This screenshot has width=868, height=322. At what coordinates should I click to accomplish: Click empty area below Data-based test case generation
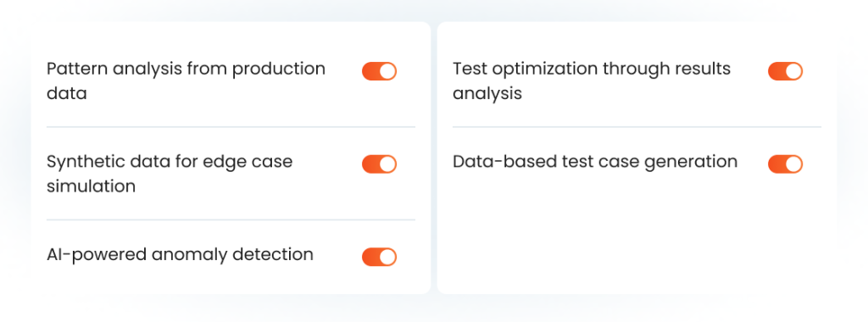click(637, 238)
